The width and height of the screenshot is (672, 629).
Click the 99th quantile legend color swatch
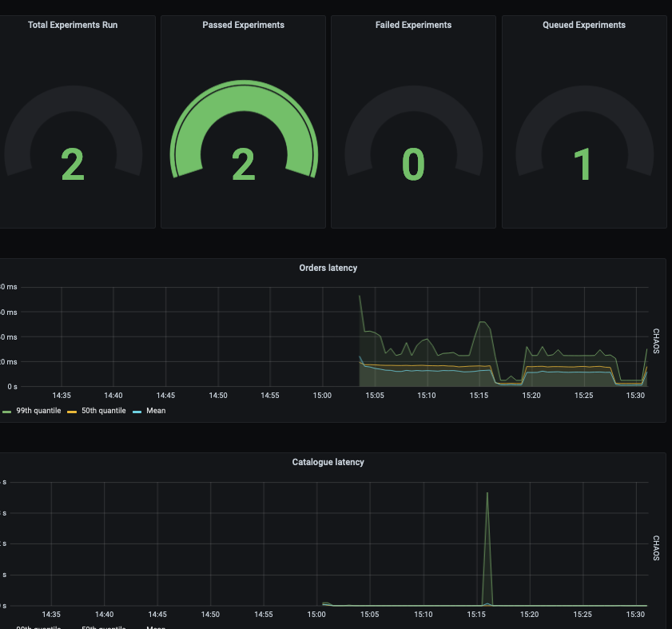coord(9,410)
